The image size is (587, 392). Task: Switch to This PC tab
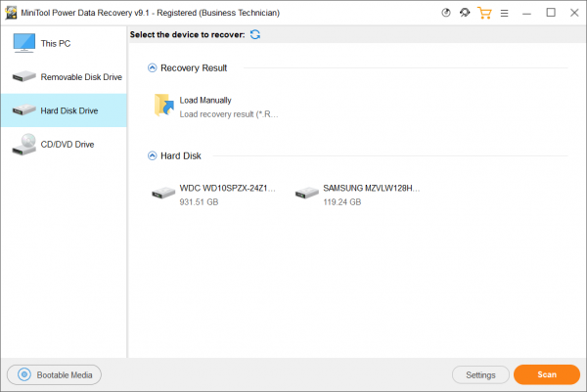tap(64, 43)
